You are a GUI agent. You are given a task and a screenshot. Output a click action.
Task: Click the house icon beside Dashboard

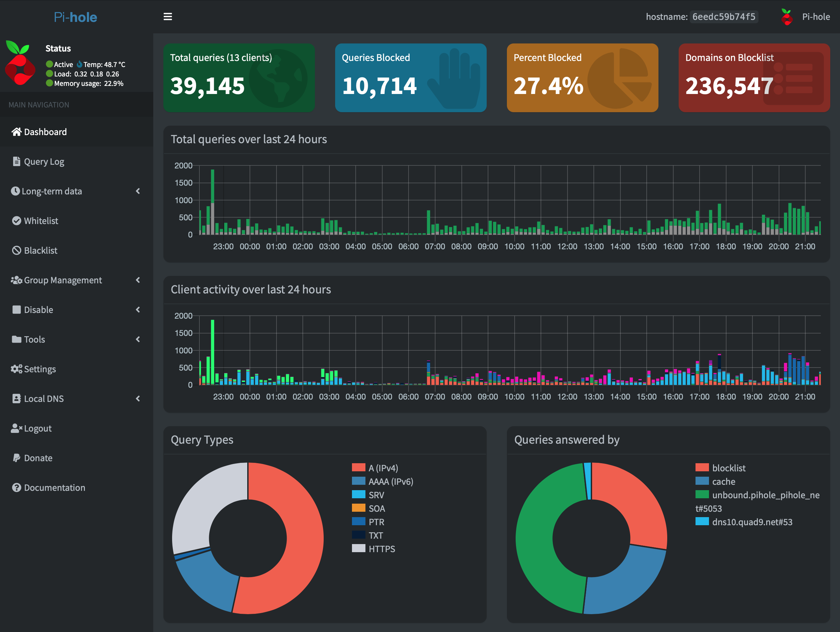(16, 132)
